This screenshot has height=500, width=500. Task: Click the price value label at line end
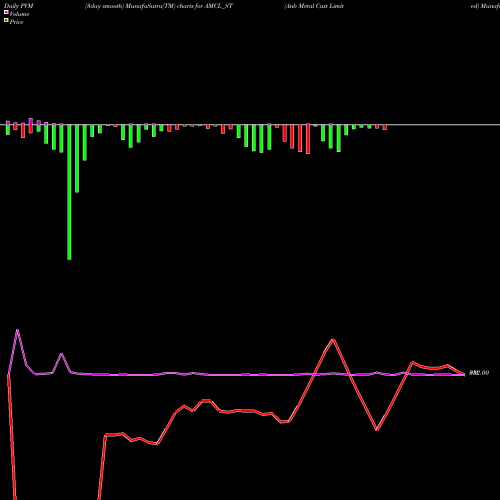coord(479,373)
